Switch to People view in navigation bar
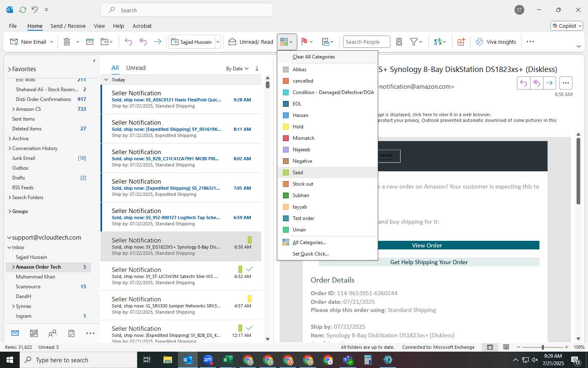Viewport: 588px width, 368px height. point(52,333)
